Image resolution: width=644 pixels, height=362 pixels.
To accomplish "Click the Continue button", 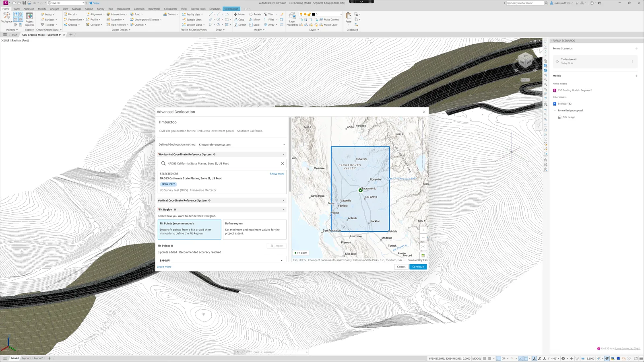I will coord(418,267).
